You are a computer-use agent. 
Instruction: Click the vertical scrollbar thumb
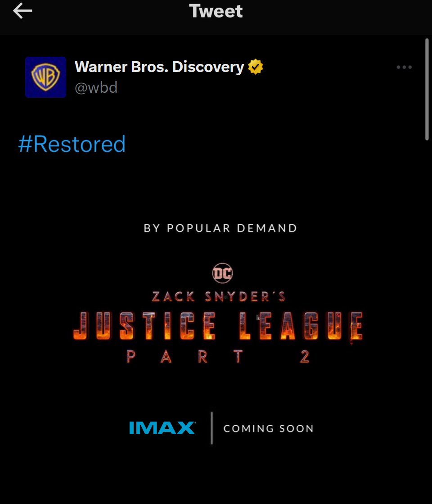pyautogui.click(x=427, y=89)
